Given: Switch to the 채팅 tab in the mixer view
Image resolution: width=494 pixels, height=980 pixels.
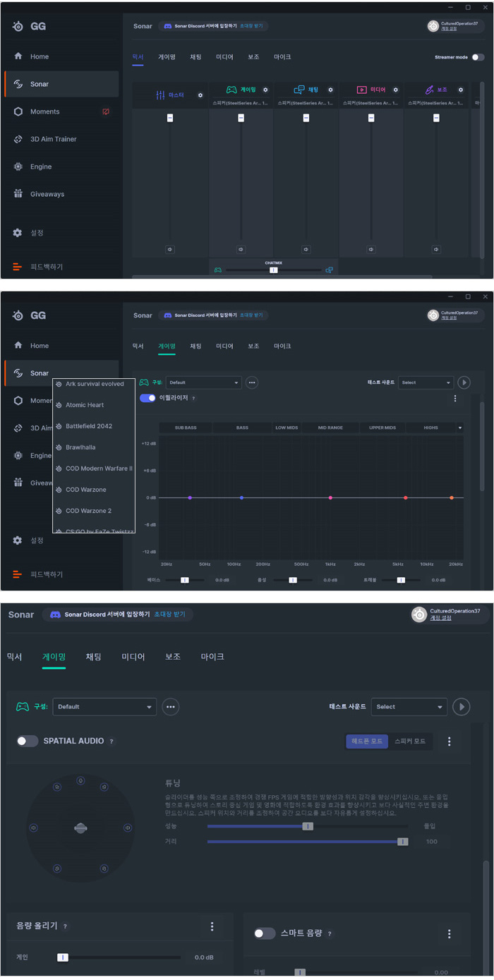Looking at the screenshot, I should point(195,57).
